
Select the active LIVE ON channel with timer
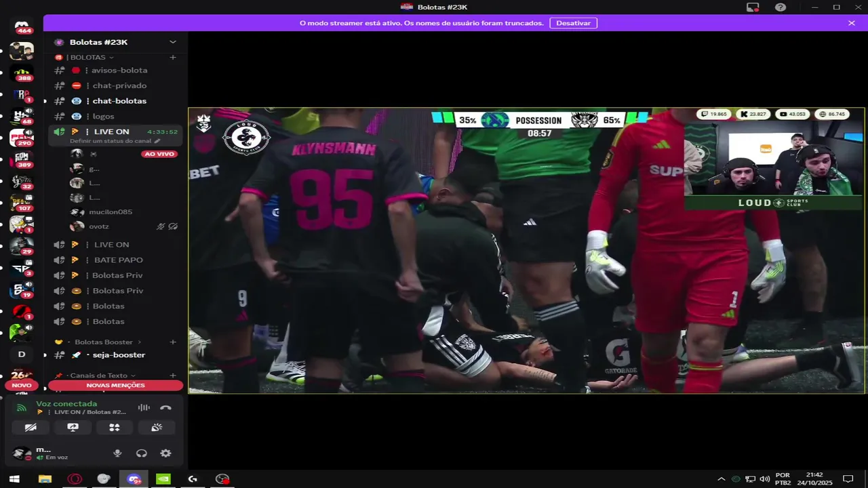pyautogui.click(x=115, y=135)
